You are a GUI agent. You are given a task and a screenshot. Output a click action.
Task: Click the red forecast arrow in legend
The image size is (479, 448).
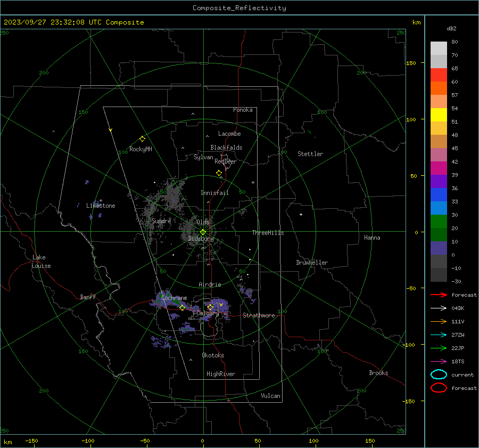tap(439, 295)
